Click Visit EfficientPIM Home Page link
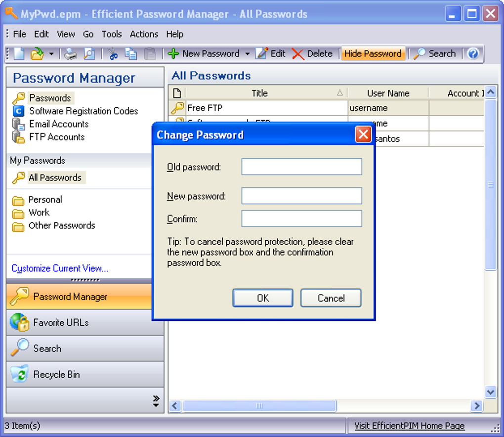 (x=409, y=426)
